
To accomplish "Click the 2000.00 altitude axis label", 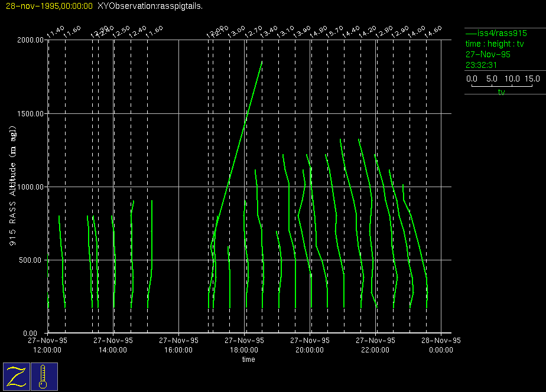I will pyautogui.click(x=31, y=40).
